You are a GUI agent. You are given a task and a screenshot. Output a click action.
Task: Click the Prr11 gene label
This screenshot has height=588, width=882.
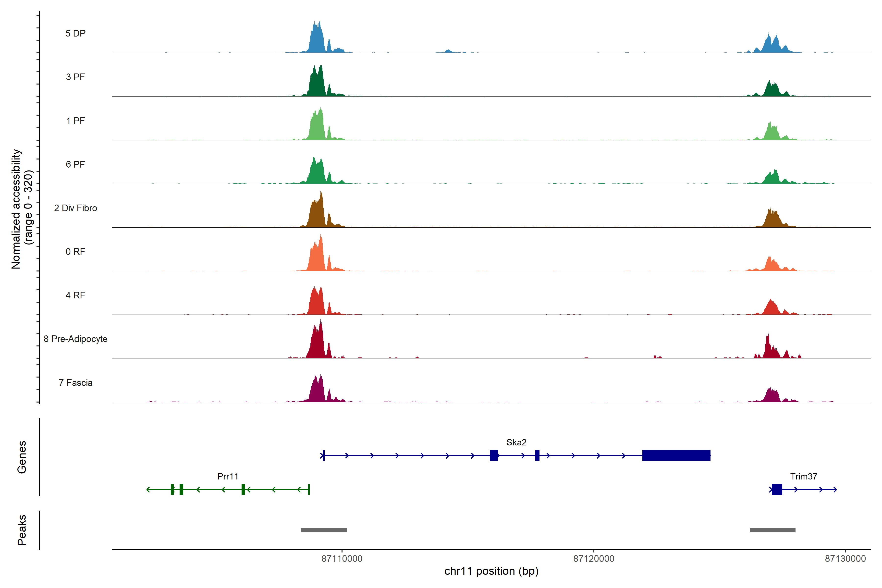pos(228,476)
